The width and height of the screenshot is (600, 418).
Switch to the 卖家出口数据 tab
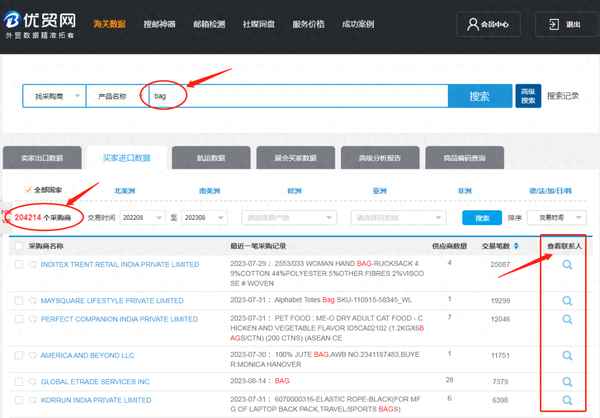pos(42,158)
